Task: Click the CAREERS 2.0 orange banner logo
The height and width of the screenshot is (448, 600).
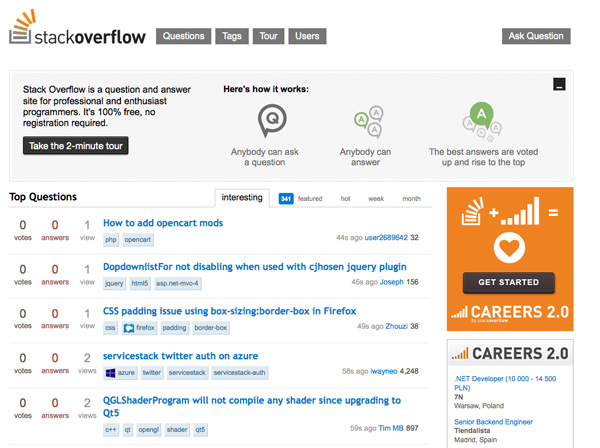Action: 510,313
